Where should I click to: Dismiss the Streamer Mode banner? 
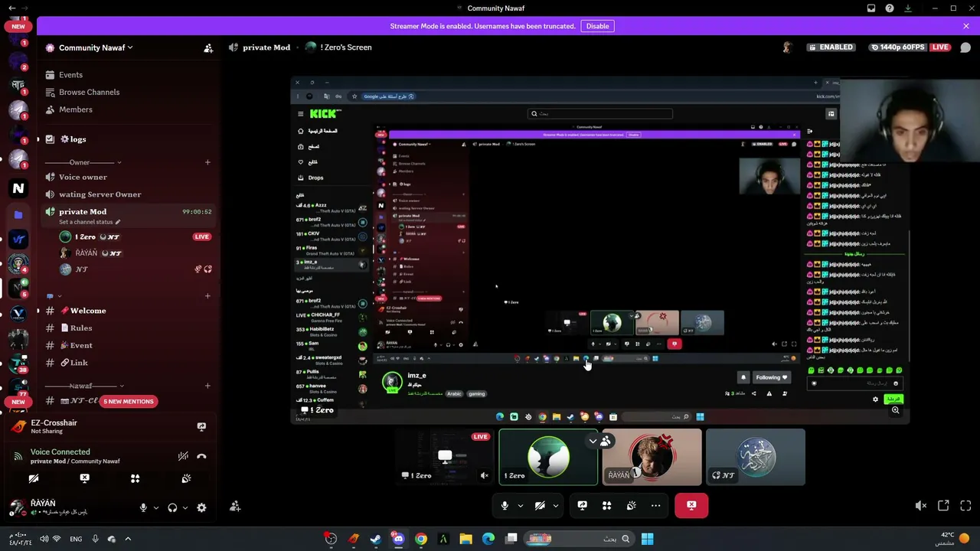966,26
